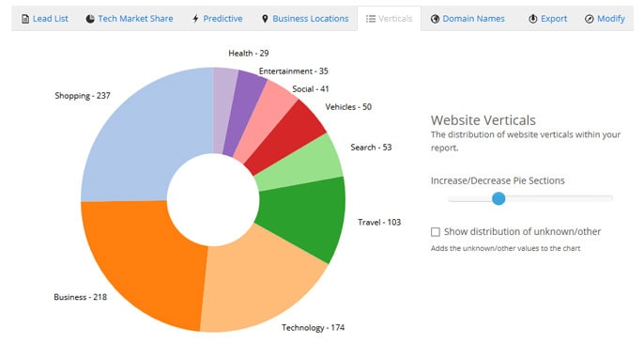Image resolution: width=644 pixels, height=344 pixels.
Task: Open the Export tab
Action: click(548, 19)
